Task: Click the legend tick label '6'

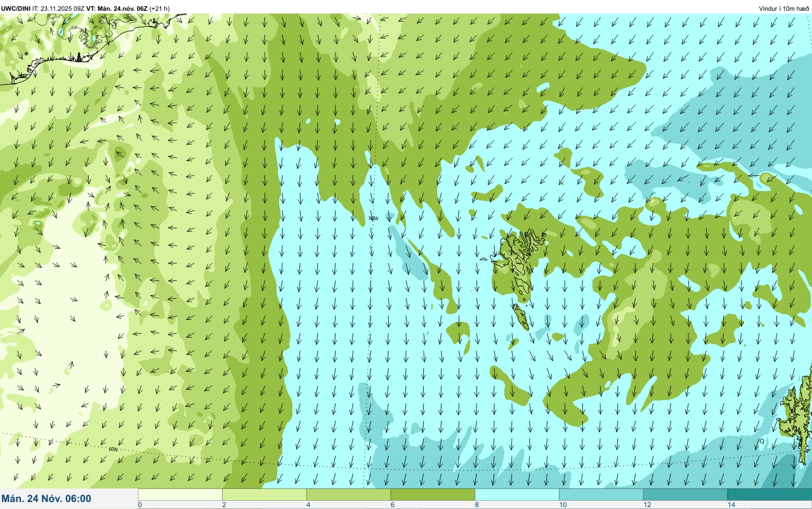Action: coord(392,505)
